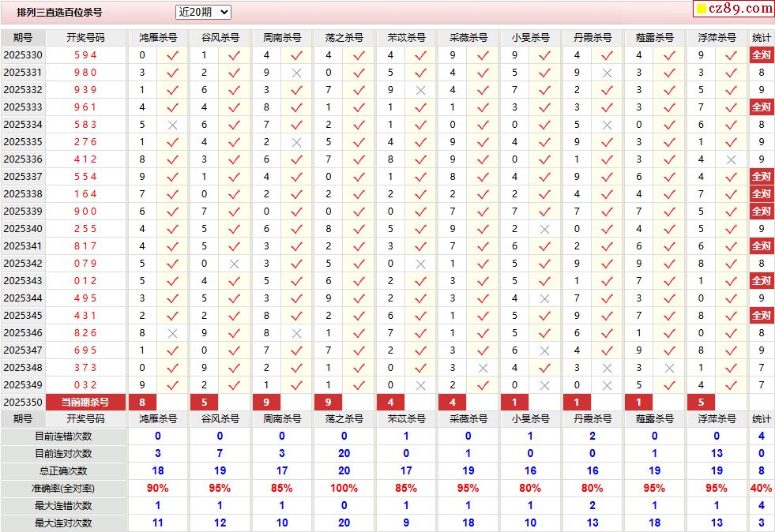Click the red checkmark for 采薇杀号 in row 2025343
775x532 pixels.
pyautogui.click(x=483, y=281)
